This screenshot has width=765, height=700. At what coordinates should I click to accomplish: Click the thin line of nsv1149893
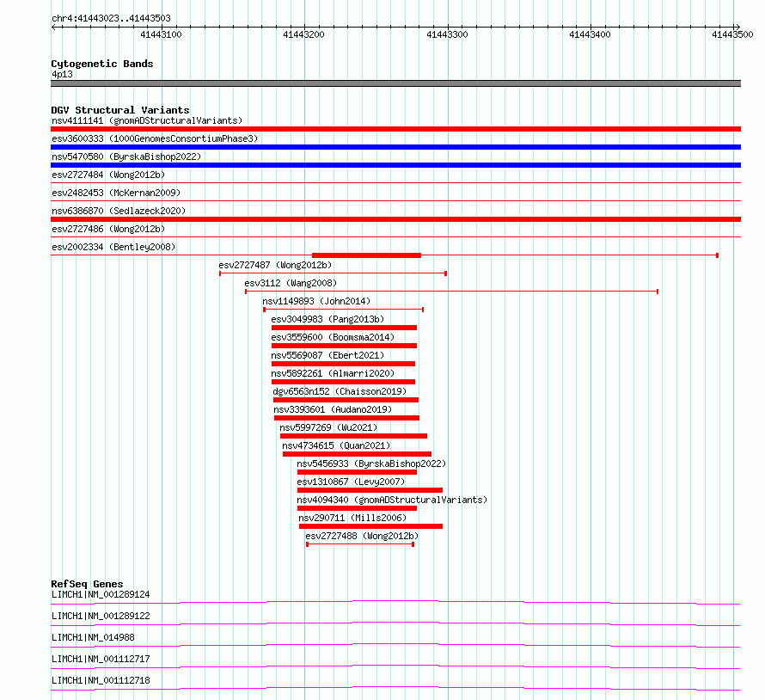click(x=344, y=310)
